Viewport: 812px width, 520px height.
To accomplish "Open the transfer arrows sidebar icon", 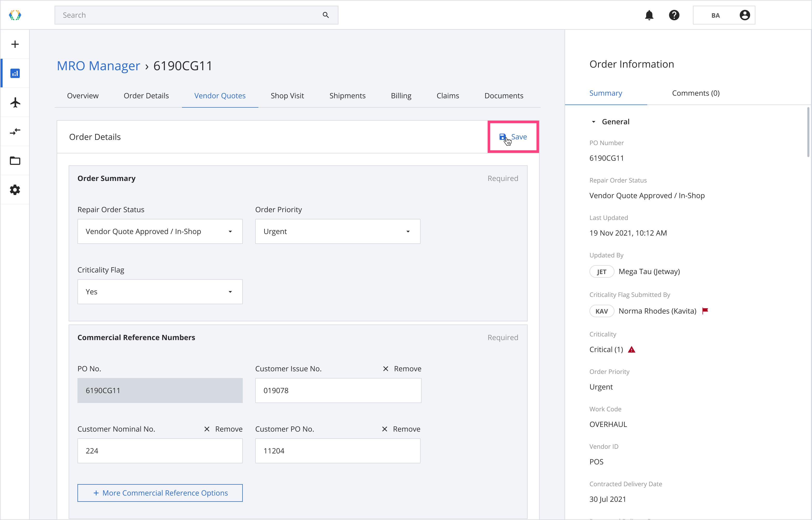I will 15,131.
